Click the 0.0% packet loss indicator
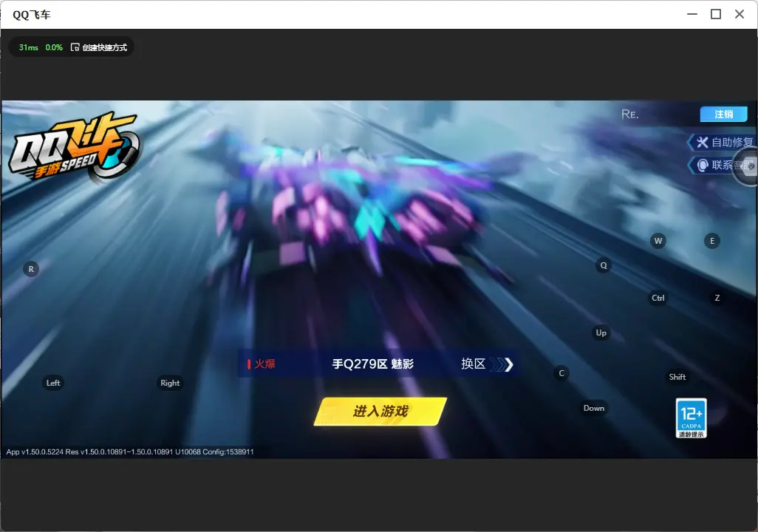The width and height of the screenshot is (758, 532). (x=54, y=47)
